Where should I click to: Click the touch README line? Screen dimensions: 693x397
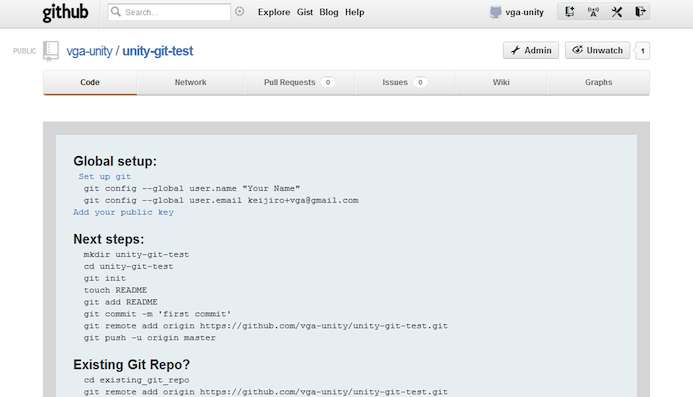coord(115,290)
